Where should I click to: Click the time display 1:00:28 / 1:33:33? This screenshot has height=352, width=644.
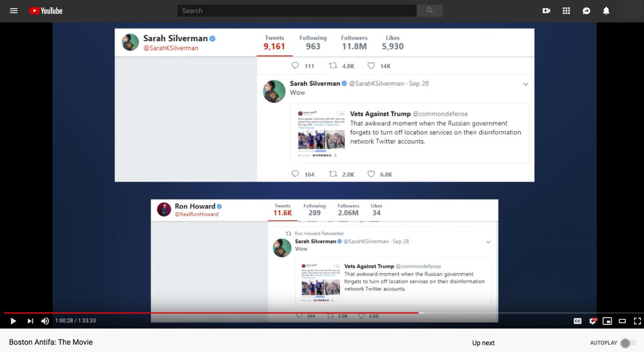tap(75, 321)
